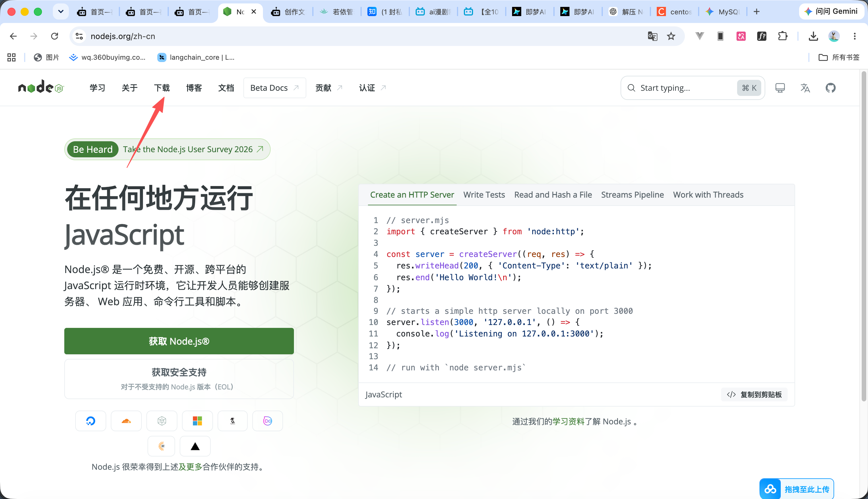Open the browser Downloads icon
This screenshot has width=868, height=499.
[813, 36]
